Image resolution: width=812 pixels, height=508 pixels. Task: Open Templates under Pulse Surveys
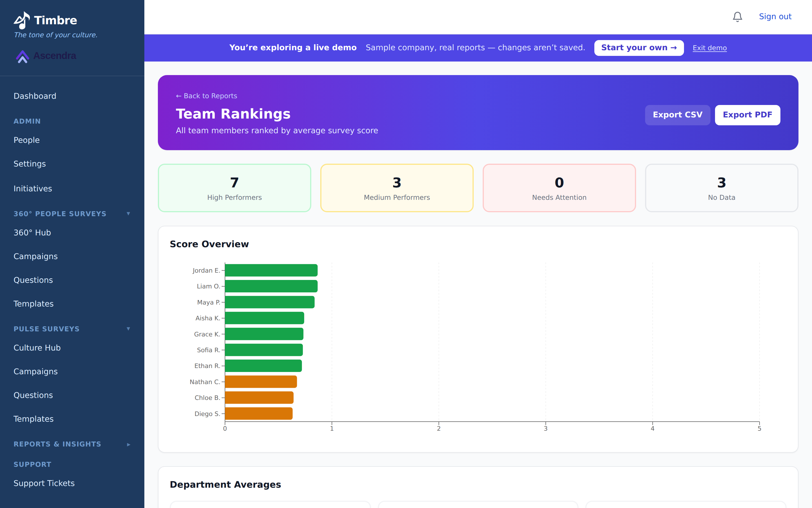coord(34,419)
